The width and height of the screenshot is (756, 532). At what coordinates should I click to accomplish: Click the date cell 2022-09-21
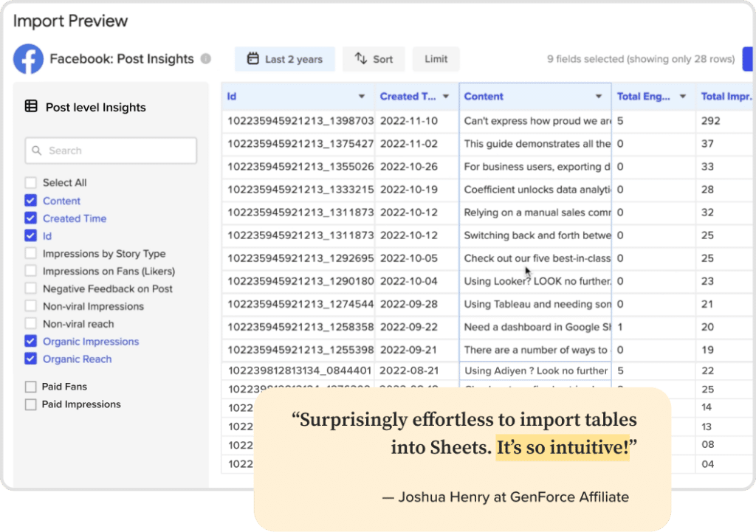[x=417, y=350]
